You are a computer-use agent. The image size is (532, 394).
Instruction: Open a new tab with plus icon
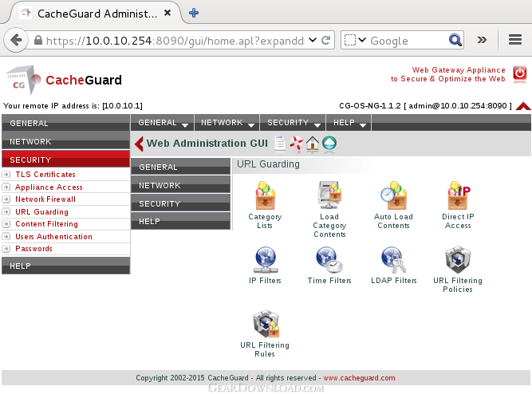[194, 14]
